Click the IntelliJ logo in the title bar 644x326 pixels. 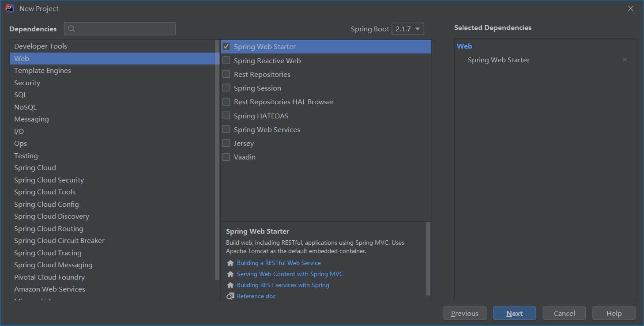tap(10, 8)
